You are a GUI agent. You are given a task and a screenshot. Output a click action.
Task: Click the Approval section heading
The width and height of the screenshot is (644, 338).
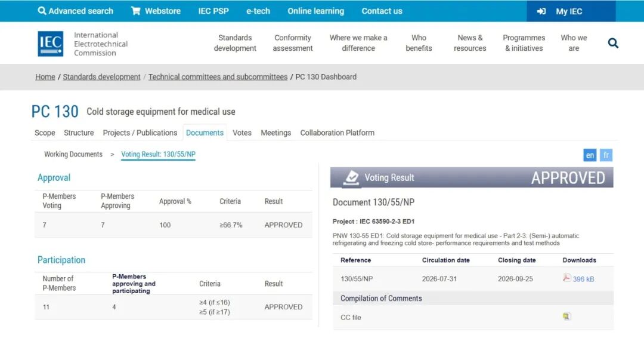(x=54, y=177)
